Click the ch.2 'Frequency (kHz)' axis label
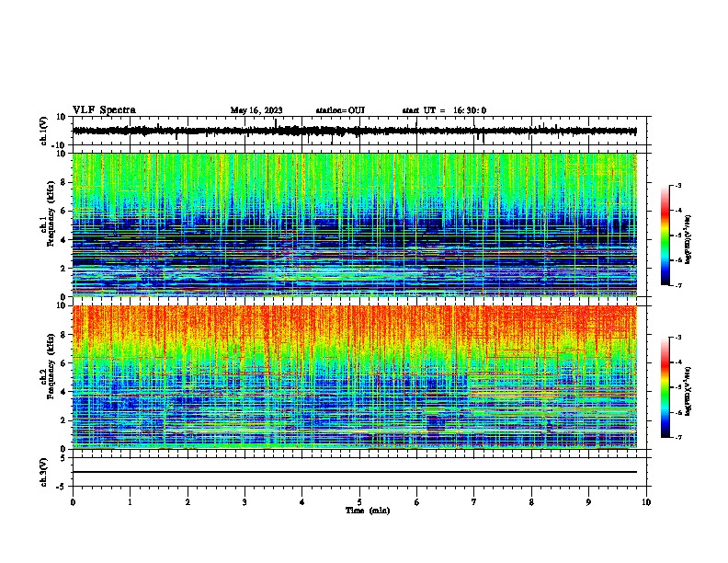Viewport: 728px width, 563px height. [x=51, y=366]
